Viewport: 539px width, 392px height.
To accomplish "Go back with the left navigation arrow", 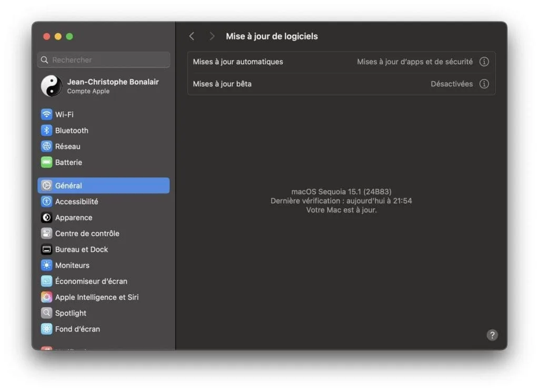I will 192,36.
